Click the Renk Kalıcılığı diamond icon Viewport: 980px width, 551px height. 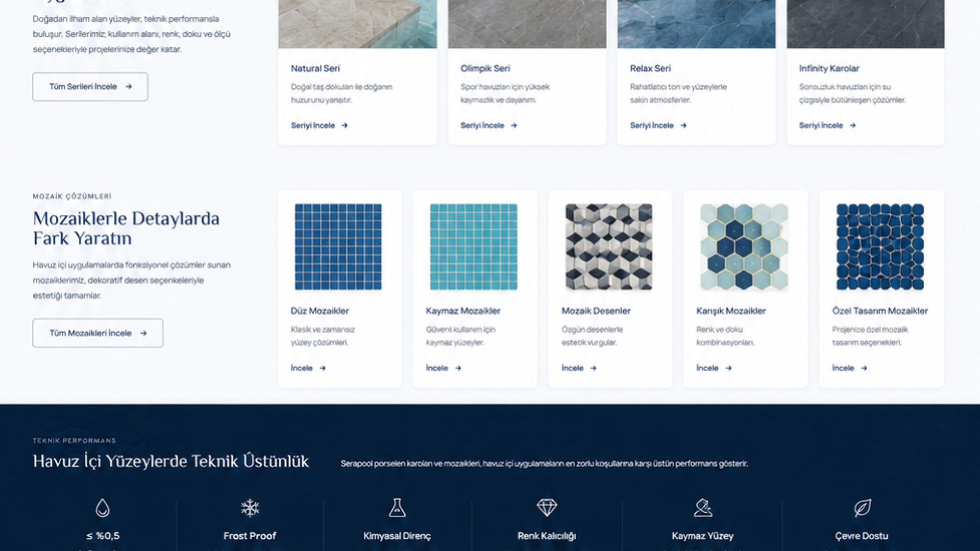[x=547, y=508]
